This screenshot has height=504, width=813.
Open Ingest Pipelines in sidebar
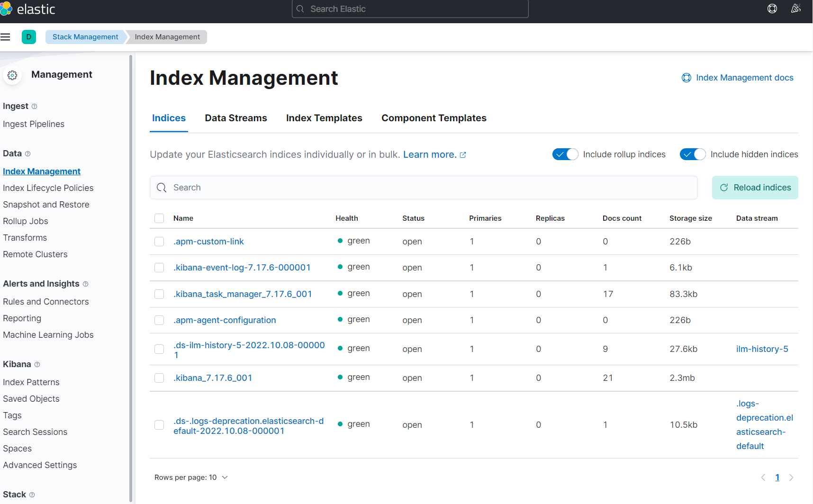(x=34, y=124)
